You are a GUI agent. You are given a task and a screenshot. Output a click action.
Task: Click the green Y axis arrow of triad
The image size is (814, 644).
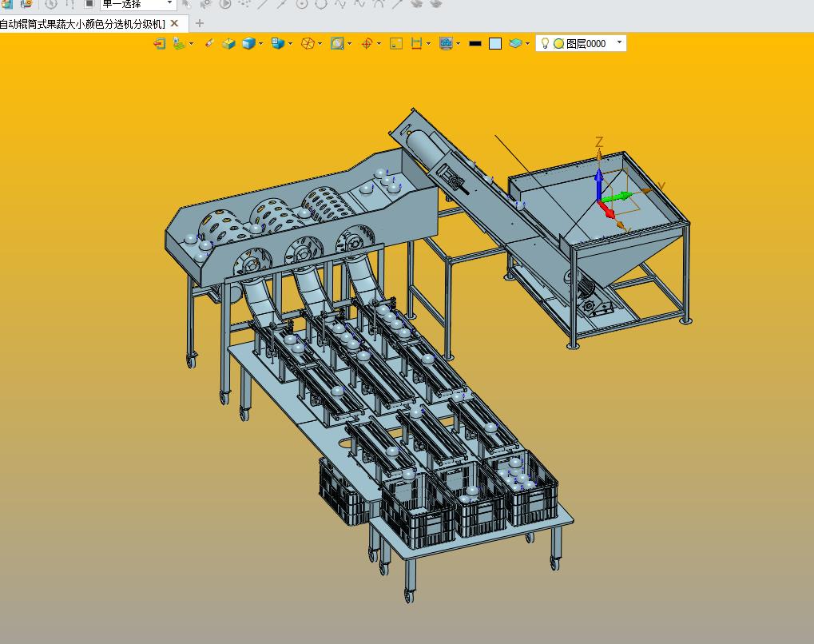click(x=617, y=197)
